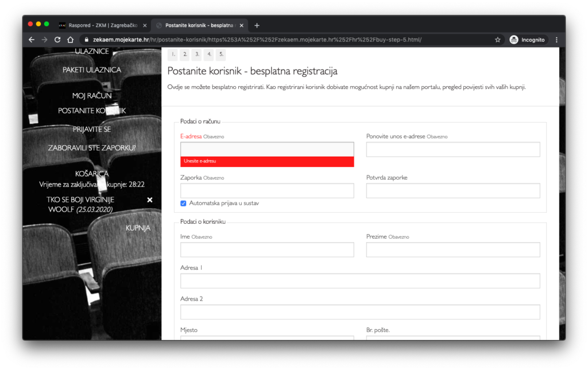Click the browser forward arrow
Viewport: 588px width, 370px height.
click(44, 40)
